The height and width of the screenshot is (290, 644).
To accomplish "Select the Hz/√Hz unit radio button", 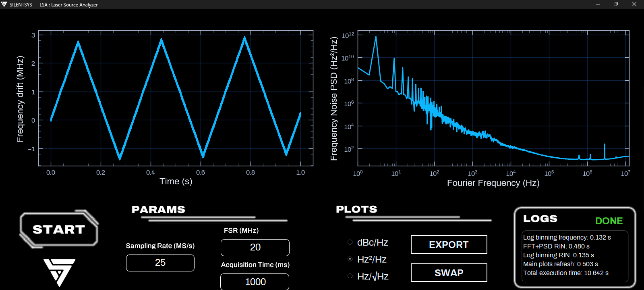I will (350, 276).
